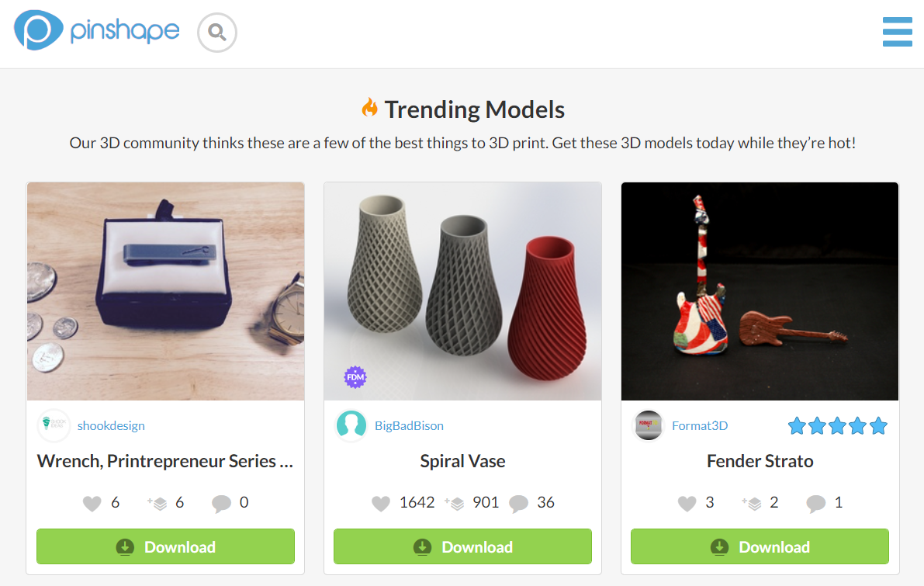Image resolution: width=924 pixels, height=586 pixels.
Task: Open the Spiral Vase title link
Action: (462, 461)
